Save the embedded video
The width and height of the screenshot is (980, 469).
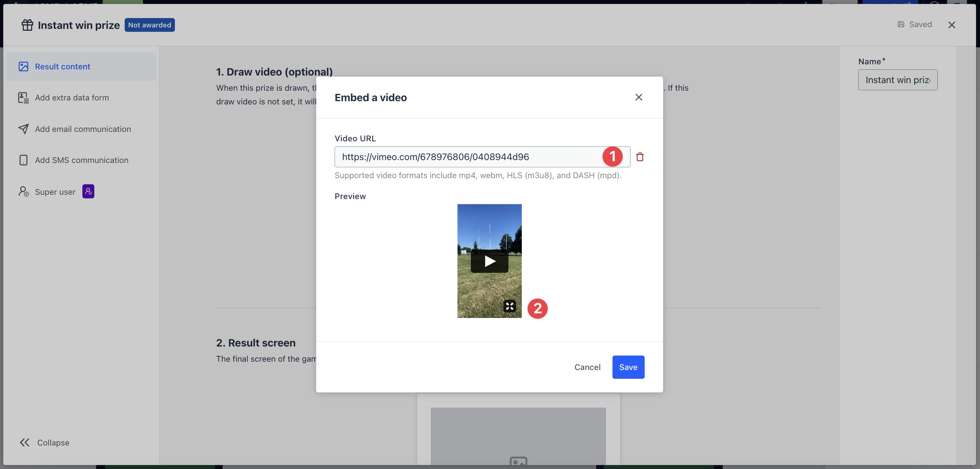point(628,367)
